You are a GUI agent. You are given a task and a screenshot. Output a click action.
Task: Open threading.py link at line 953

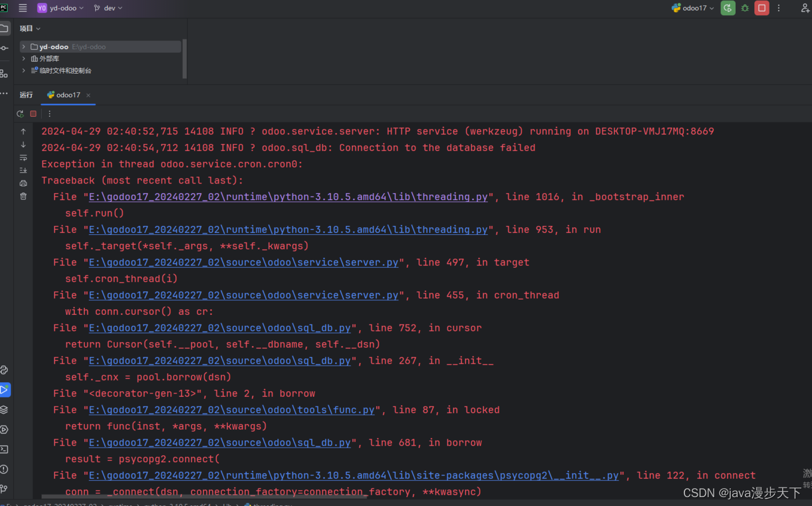288,229
